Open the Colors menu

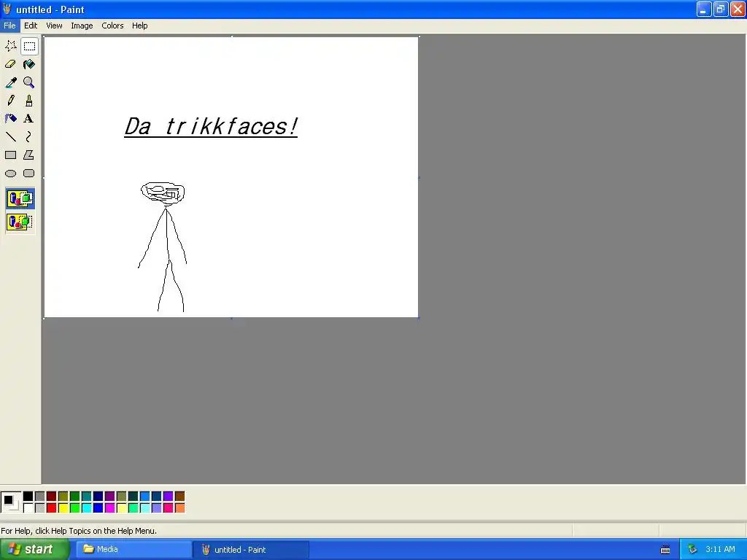click(112, 26)
